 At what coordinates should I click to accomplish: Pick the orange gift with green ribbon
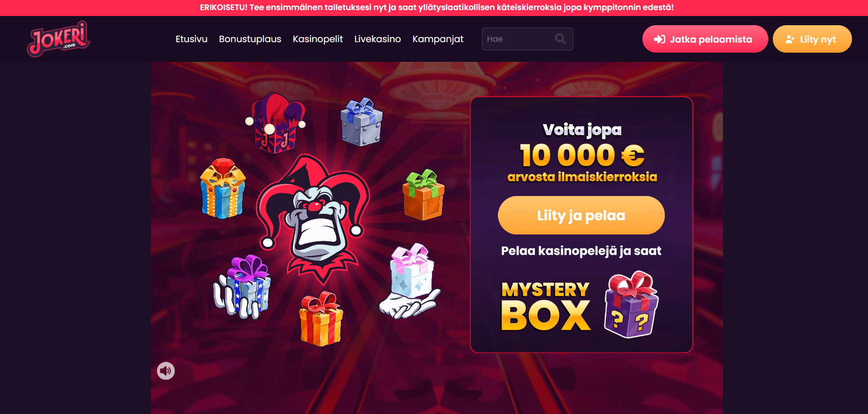(x=423, y=195)
